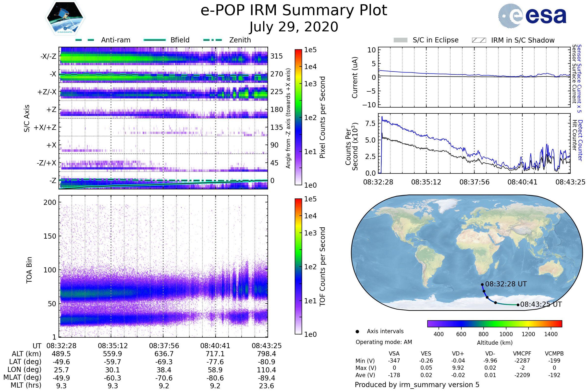The height and width of the screenshot is (392, 588).
Task: Click the ESA logo
Action: coord(532,16)
